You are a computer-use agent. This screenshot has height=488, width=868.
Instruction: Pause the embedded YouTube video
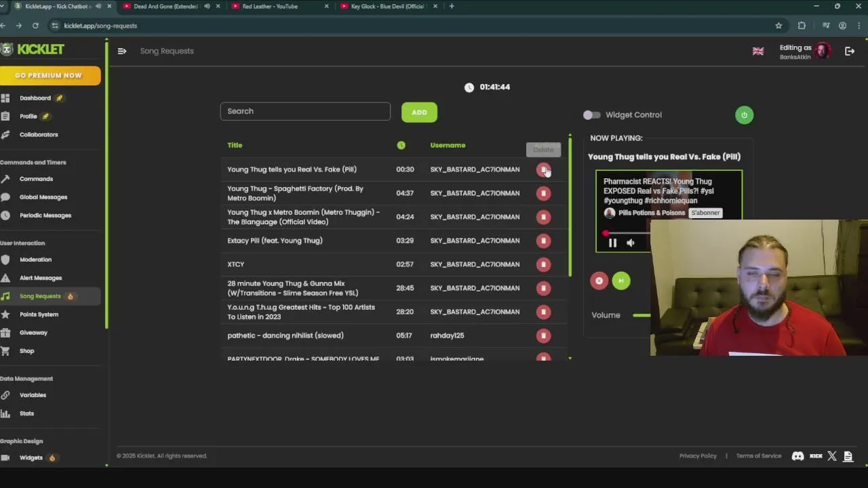click(612, 243)
